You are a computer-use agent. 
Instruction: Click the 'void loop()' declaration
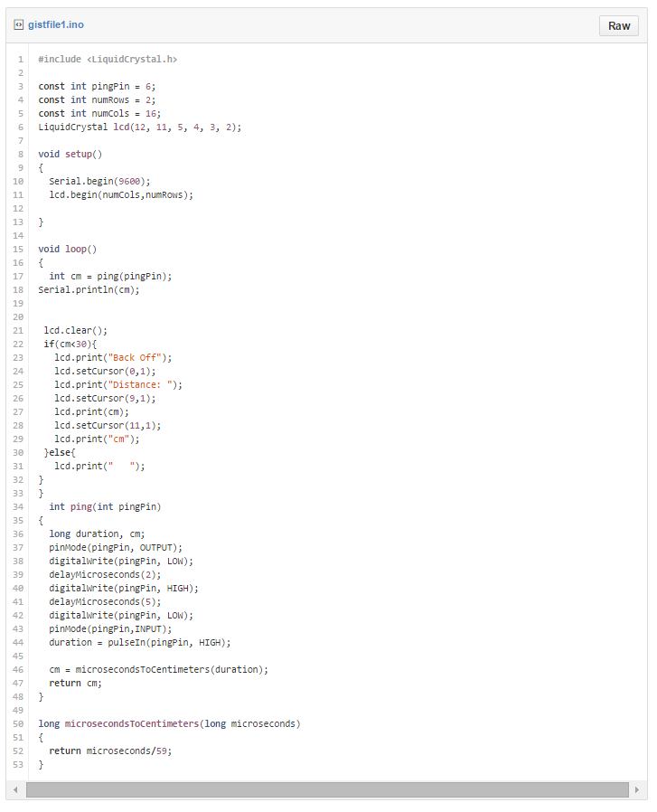67,249
